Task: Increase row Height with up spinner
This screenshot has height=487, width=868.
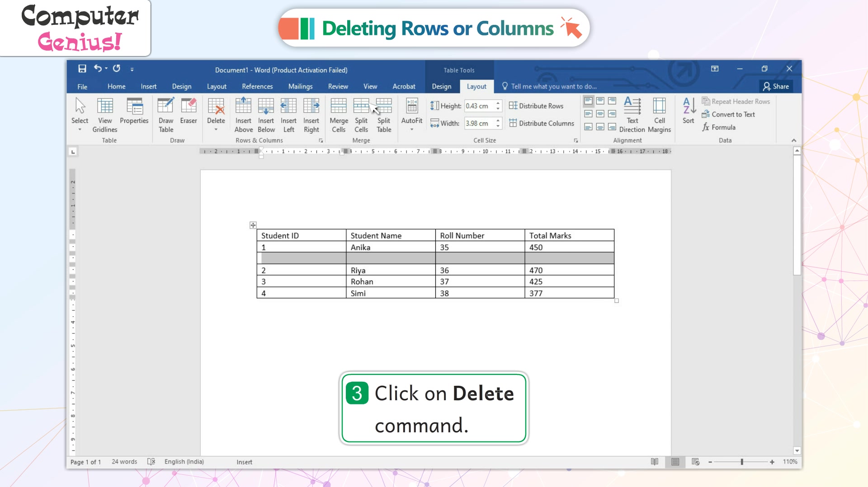Action: tap(498, 103)
